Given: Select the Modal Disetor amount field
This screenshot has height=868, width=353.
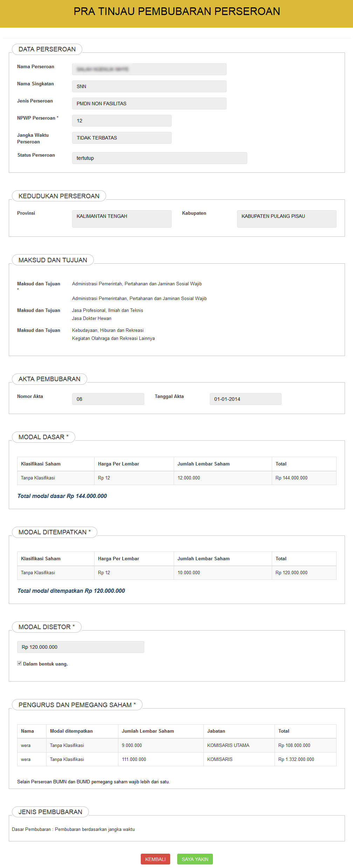Looking at the screenshot, I should [x=81, y=647].
